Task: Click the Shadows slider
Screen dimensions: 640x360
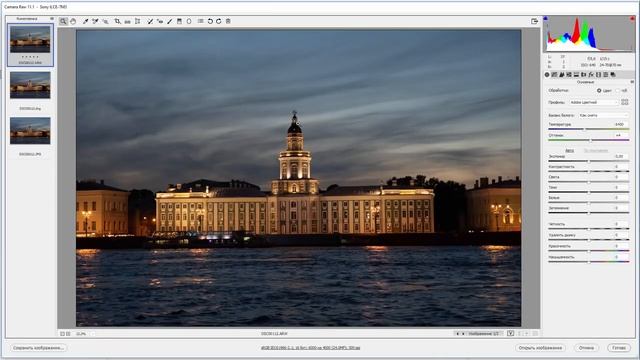Action: pos(589,192)
